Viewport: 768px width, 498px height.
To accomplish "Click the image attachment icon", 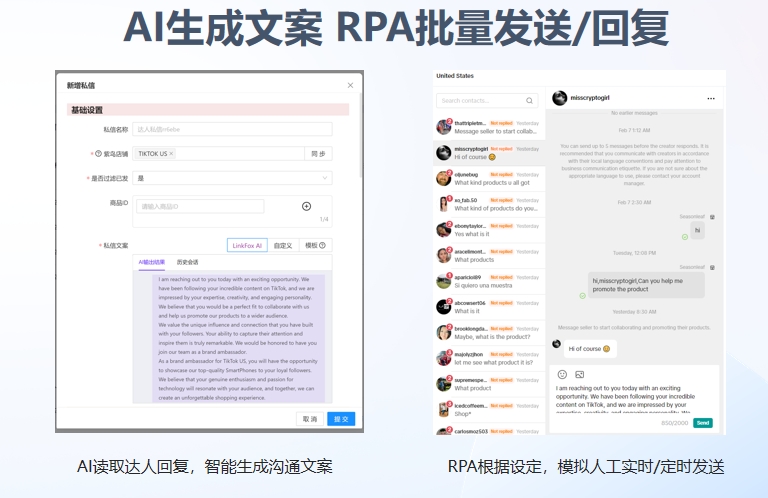I will (x=579, y=374).
